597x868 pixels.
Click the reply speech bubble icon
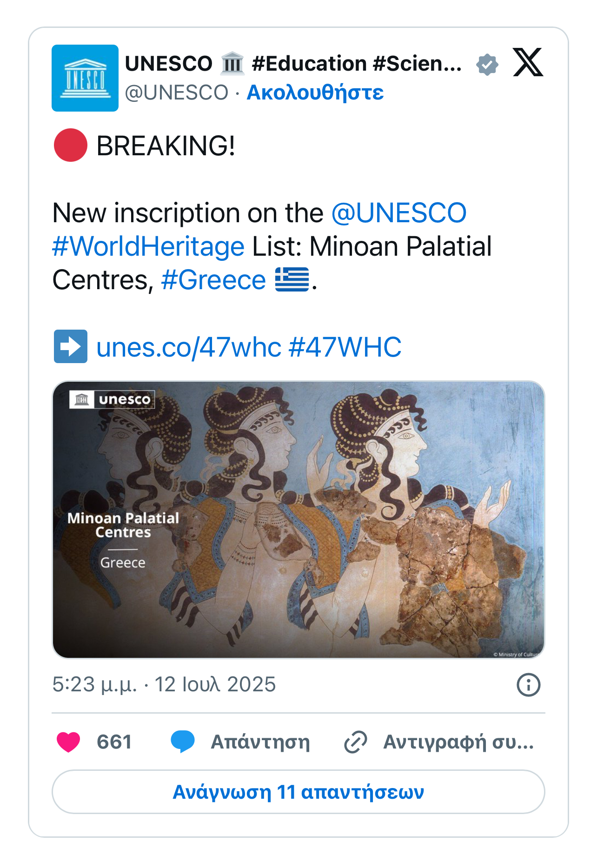[183, 742]
